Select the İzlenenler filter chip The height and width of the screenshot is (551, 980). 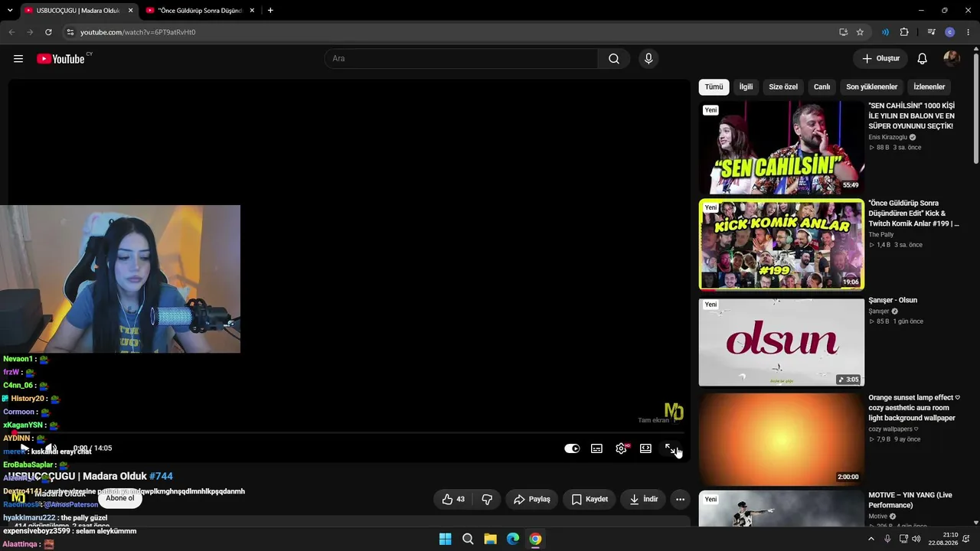click(x=929, y=87)
